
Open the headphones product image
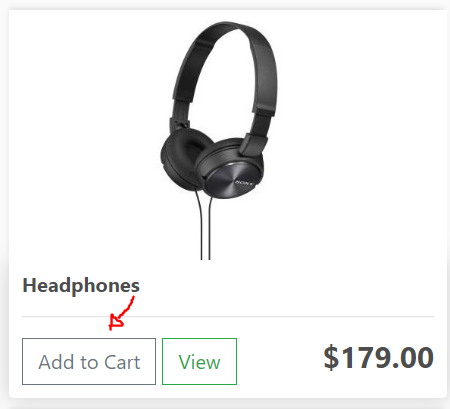[218, 140]
